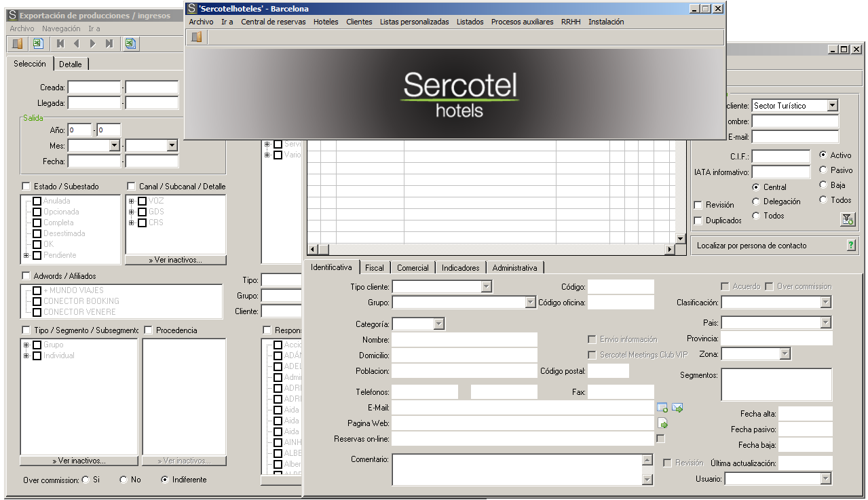Expand the Individual segment node
The height and width of the screenshot is (500, 868).
[x=26, y=355]
